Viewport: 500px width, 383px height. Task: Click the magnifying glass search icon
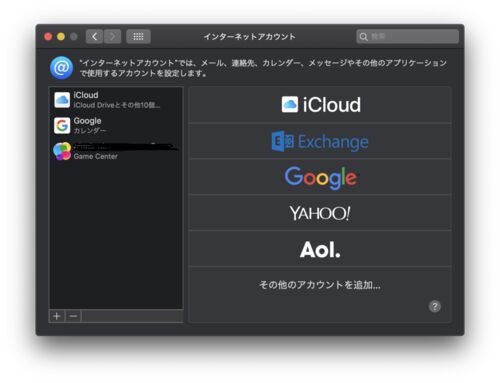[364, 37]
